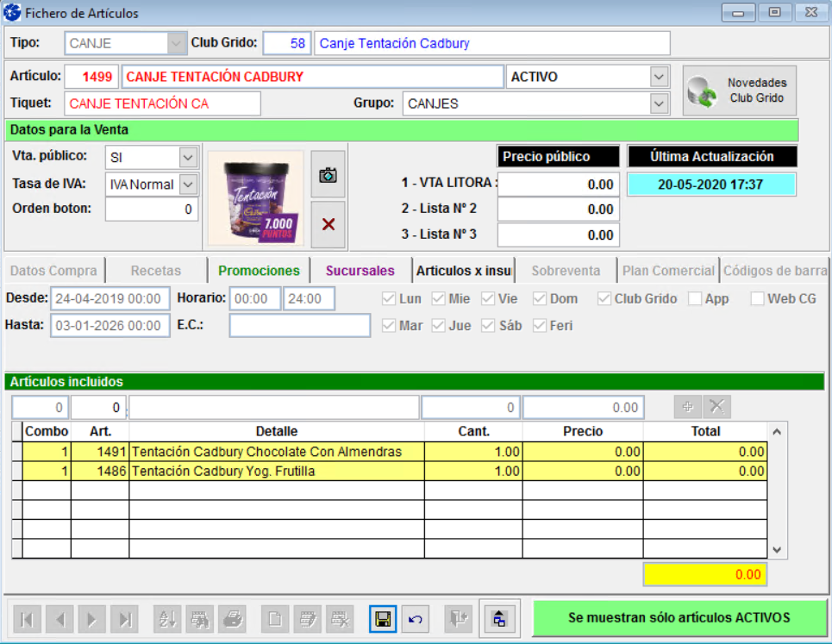Screen dimensions: 832x644
Task: Toggle the Dom checkbox
Action: (540, 298)
